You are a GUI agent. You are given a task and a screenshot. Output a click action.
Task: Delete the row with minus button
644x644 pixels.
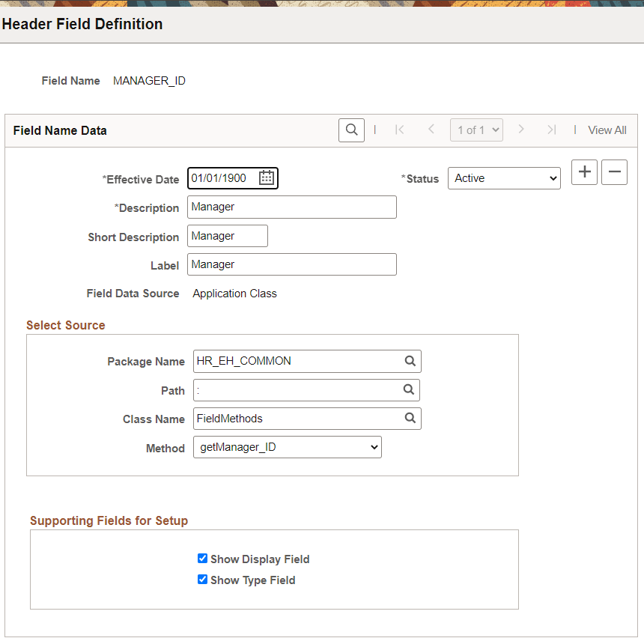click(614, 172)
